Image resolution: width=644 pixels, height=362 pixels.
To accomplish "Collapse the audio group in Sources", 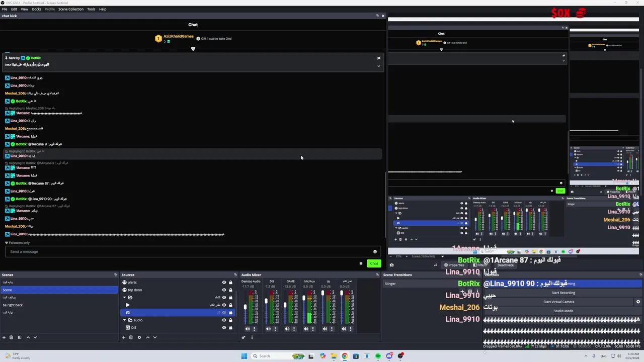I will (124, 320).
